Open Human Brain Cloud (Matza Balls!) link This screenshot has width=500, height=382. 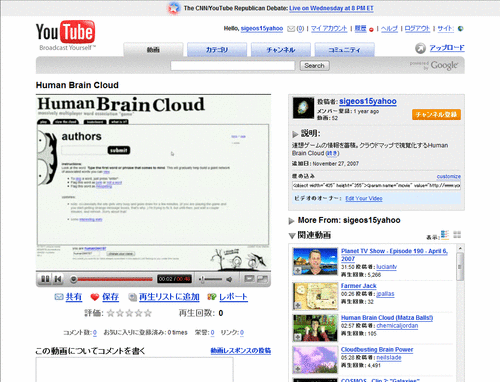coord(387,318)
